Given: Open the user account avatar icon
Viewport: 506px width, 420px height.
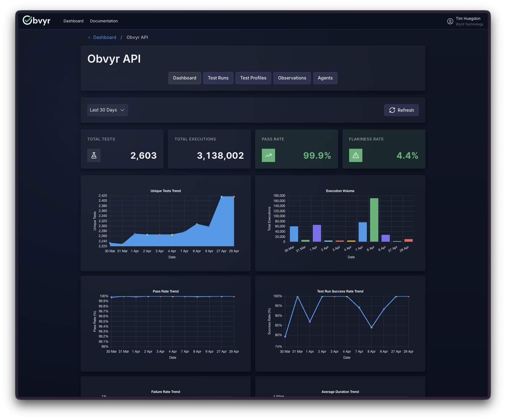Looking at the screenshot, I should pyautogui.click(x=450, y=21).
